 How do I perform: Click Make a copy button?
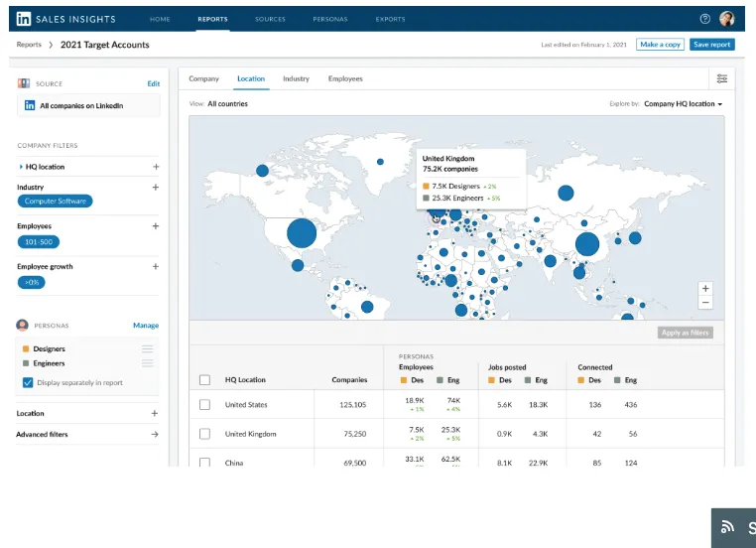pyautogui.click(x=660, y=45)
